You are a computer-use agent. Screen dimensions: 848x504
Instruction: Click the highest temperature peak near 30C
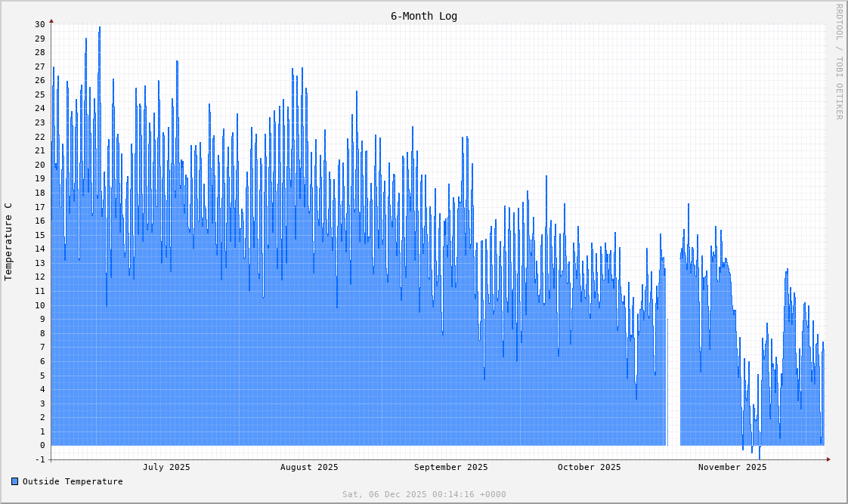click(x=99, y=28)
